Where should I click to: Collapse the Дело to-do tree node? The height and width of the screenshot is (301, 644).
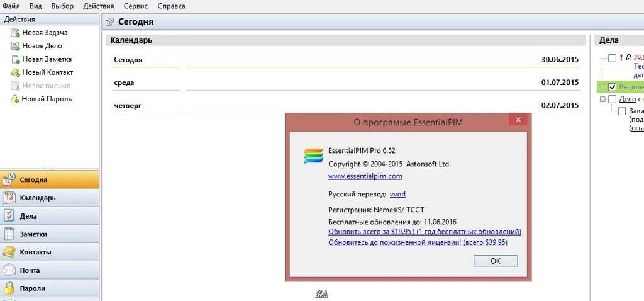(x=602, y=99)
